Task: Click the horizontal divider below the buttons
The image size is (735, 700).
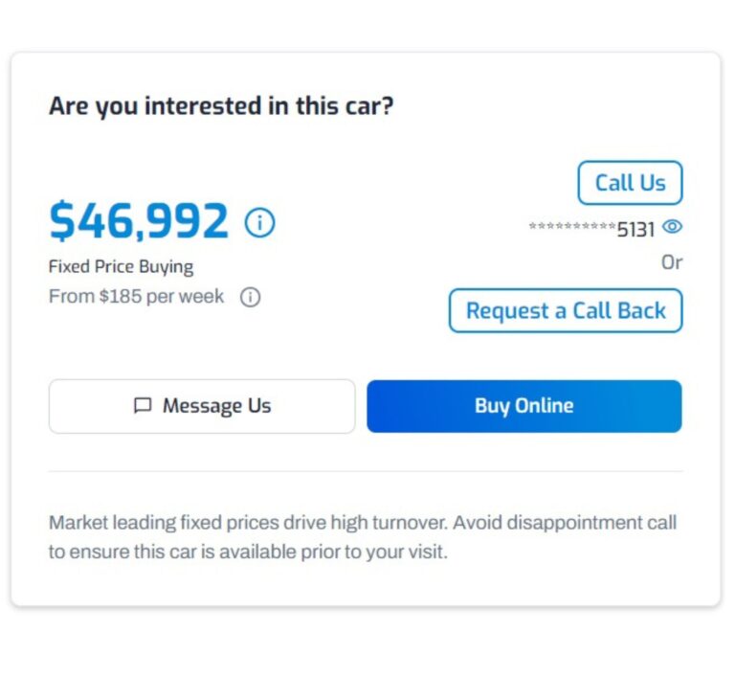Action: (366, 471)
